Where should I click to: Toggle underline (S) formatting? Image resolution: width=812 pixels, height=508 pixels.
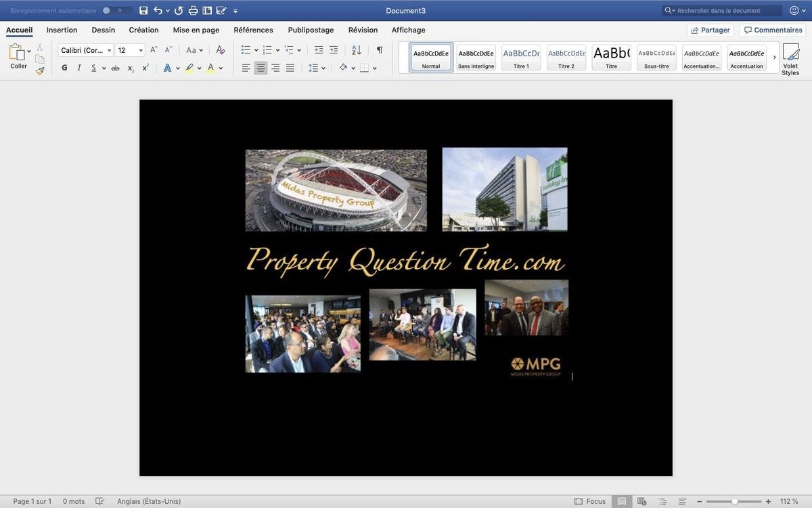click(x=94, y=68)
